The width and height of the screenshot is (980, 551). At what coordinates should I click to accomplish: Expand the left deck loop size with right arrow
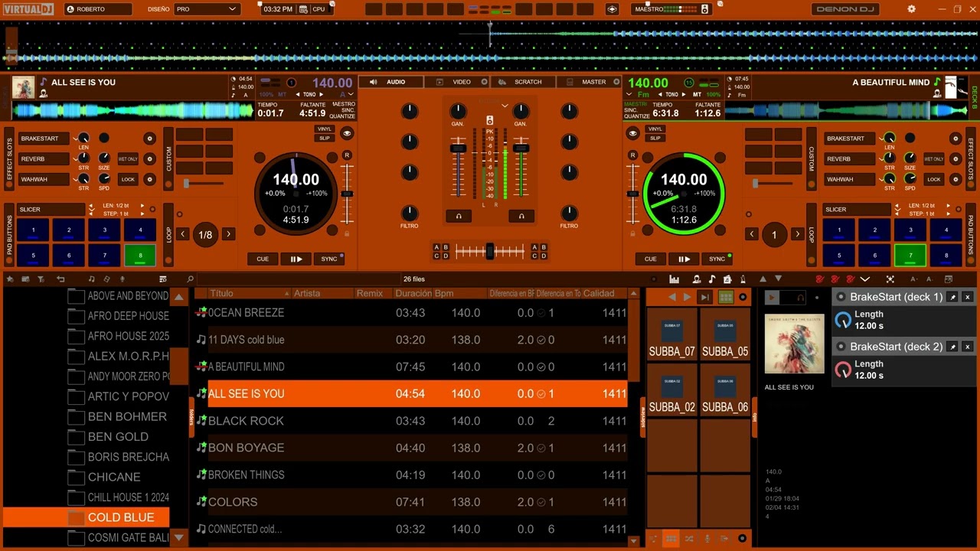228,234
